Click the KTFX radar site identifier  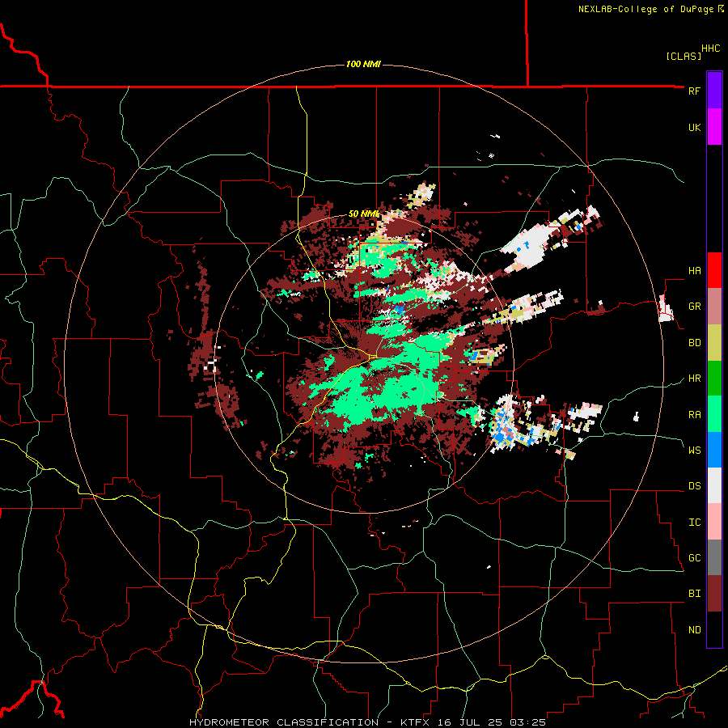coord(416,722)
